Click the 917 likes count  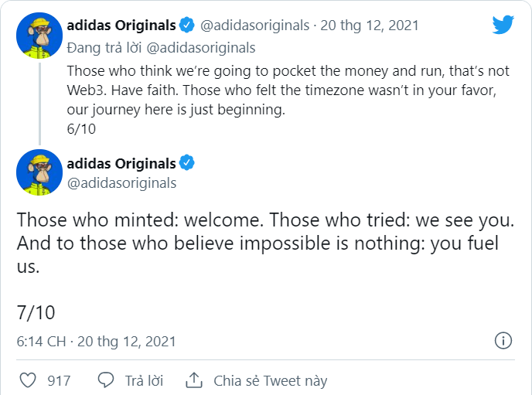(59, 380)
